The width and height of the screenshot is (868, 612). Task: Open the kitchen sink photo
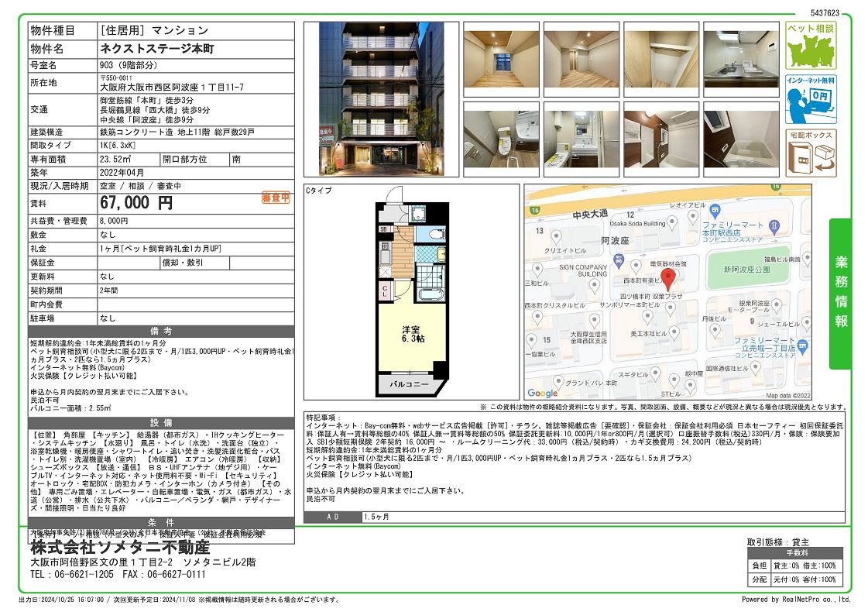[741, 60]
